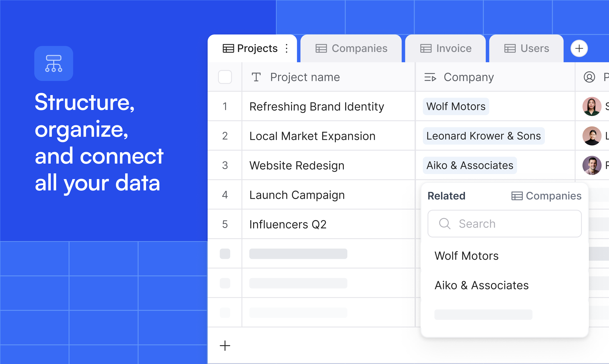Viewport: 609px width, 364px height.
Task: Click the text type icon by Project name
Action: (x=256, y=77)
